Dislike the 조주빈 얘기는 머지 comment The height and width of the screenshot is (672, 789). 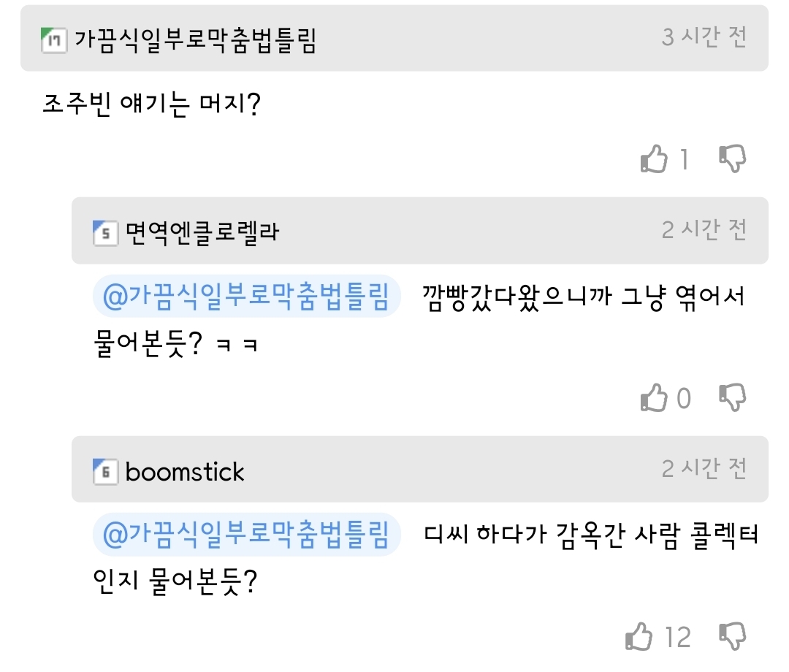pyautogui.click(x=732, y=158)
